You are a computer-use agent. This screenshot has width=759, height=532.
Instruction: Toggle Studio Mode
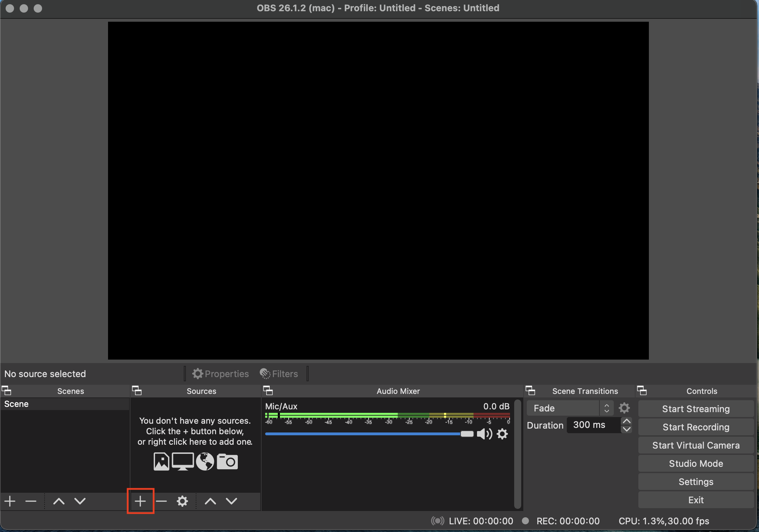point(696,463)
